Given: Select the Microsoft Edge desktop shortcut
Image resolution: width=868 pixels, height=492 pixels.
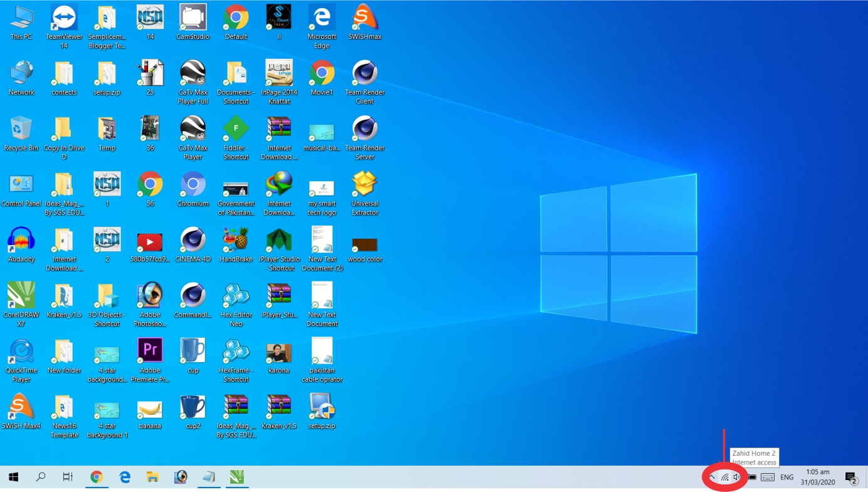Looking at the screenshot, I should click(322, 27).
